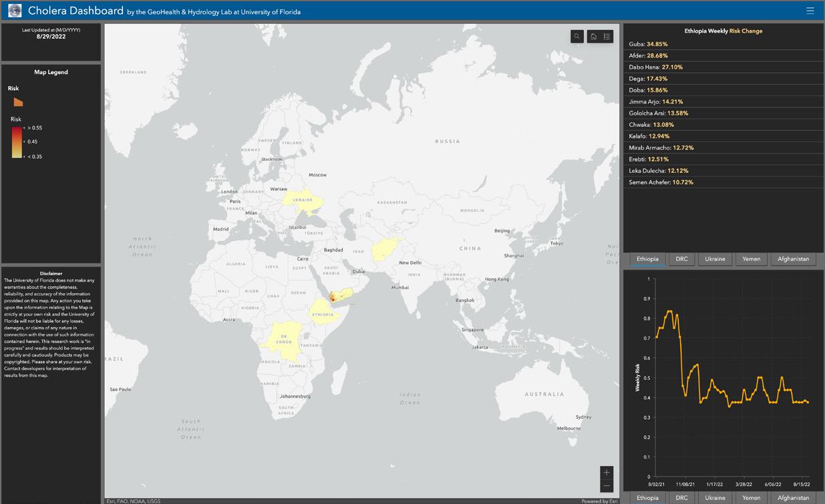
Task: Zoom out on the map
Action: pos(607,486)
